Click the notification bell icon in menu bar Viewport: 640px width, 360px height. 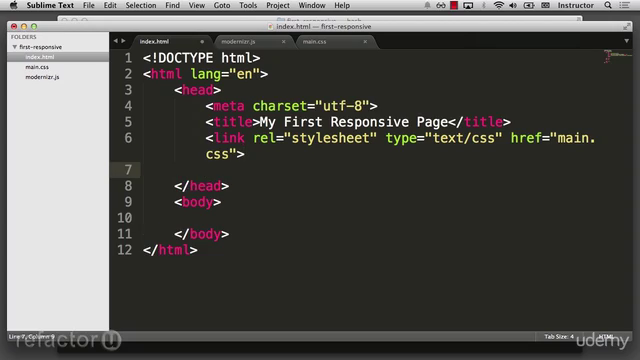click(x=427, y=5)
